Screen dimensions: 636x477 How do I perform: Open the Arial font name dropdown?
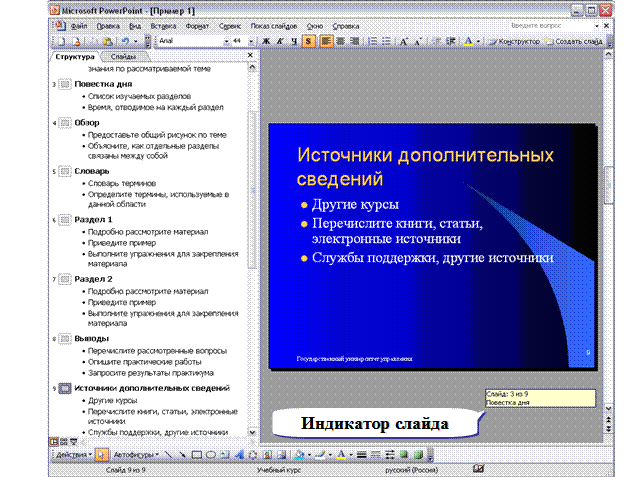226,41
